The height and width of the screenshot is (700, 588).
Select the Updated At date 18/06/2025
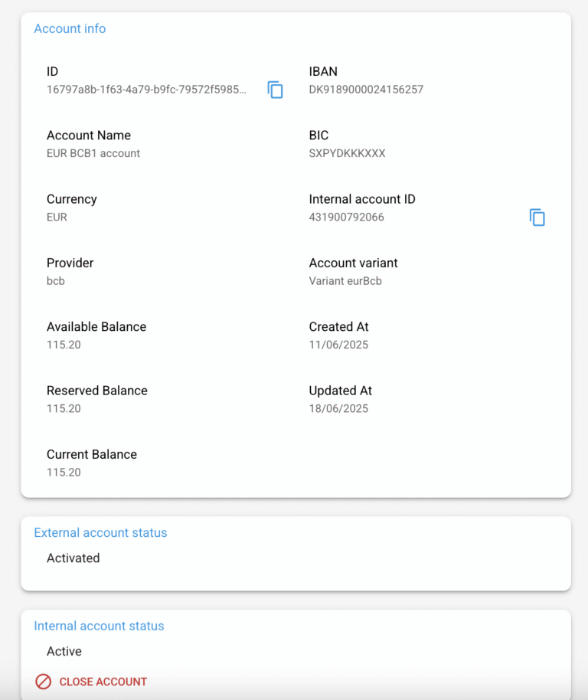point(338,409)
